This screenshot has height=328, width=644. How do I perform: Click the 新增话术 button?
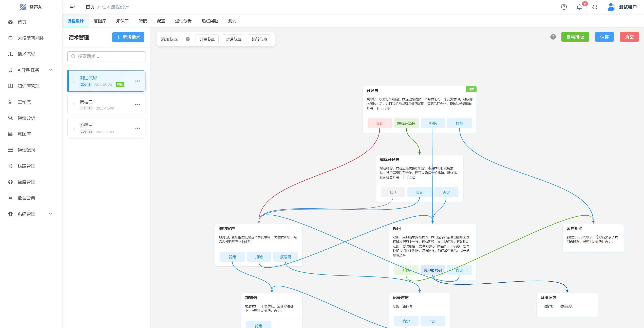point(128,37)
